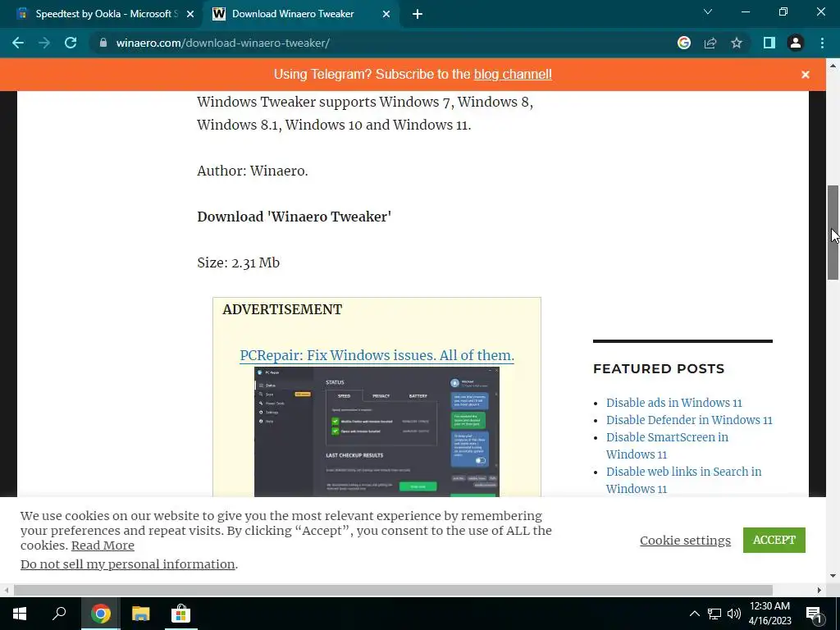Open the Google icon in address bar
Image resolution: width=840 pixels, height=630 pixels.
coord(683,43)
